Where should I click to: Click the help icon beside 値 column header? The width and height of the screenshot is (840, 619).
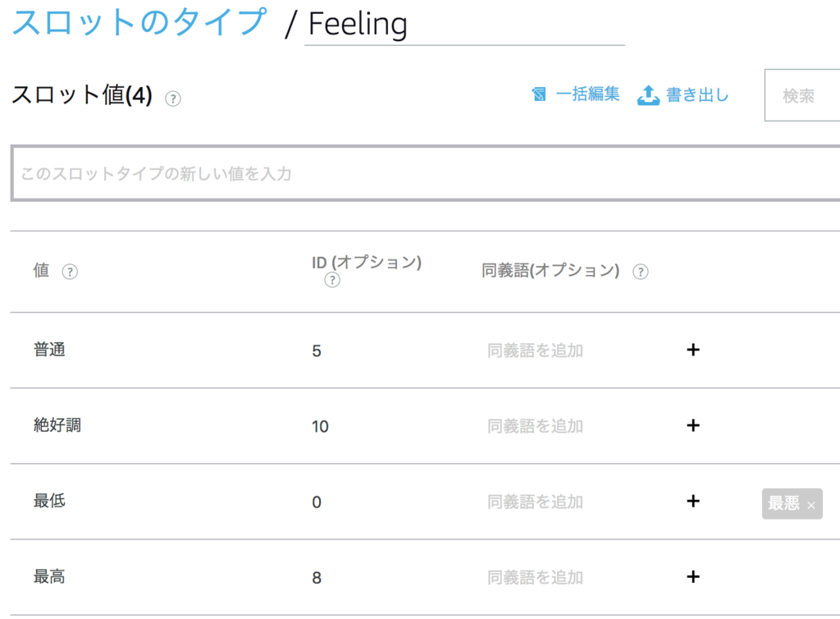pyautogui.click(x=70, y=272)
